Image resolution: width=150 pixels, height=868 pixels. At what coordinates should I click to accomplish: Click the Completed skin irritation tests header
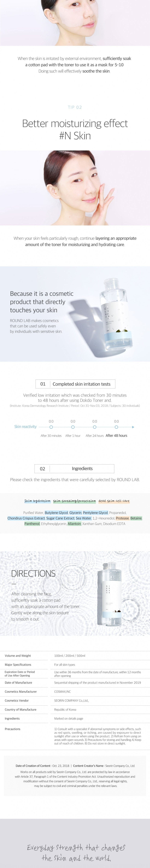pos(75,384)
